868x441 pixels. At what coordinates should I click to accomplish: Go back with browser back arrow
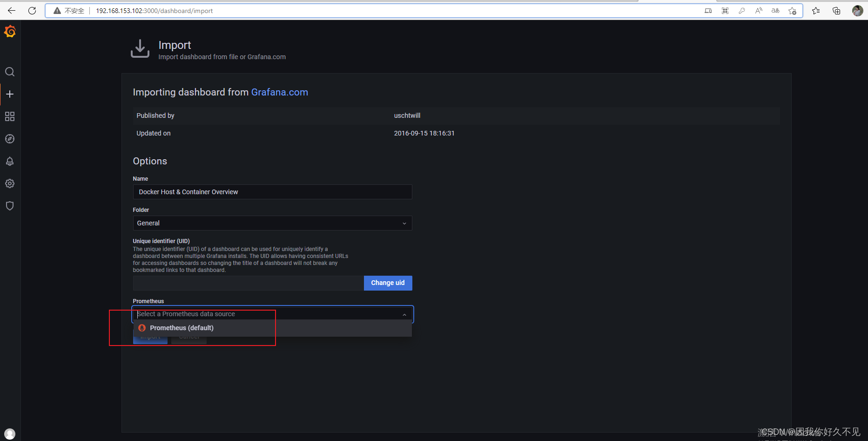pos(12,11)
